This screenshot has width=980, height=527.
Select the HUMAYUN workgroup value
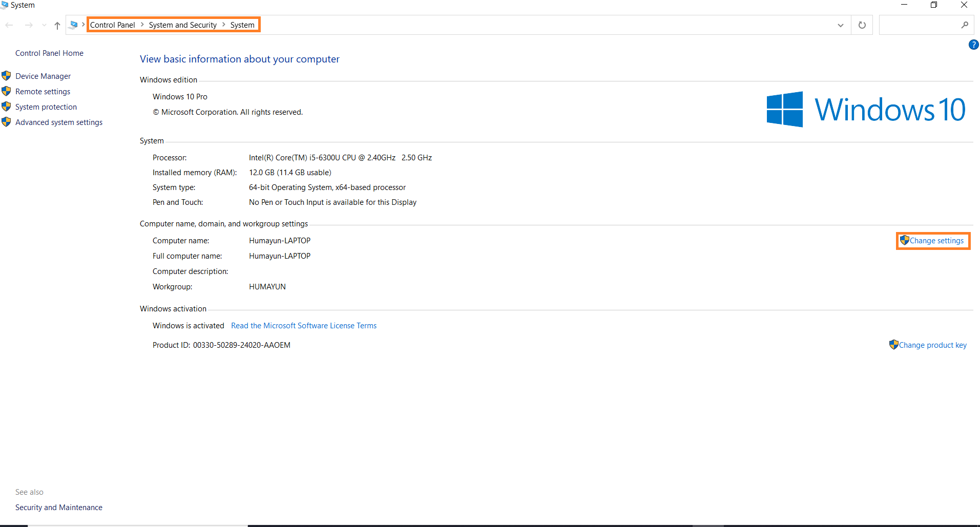(267, 287)
